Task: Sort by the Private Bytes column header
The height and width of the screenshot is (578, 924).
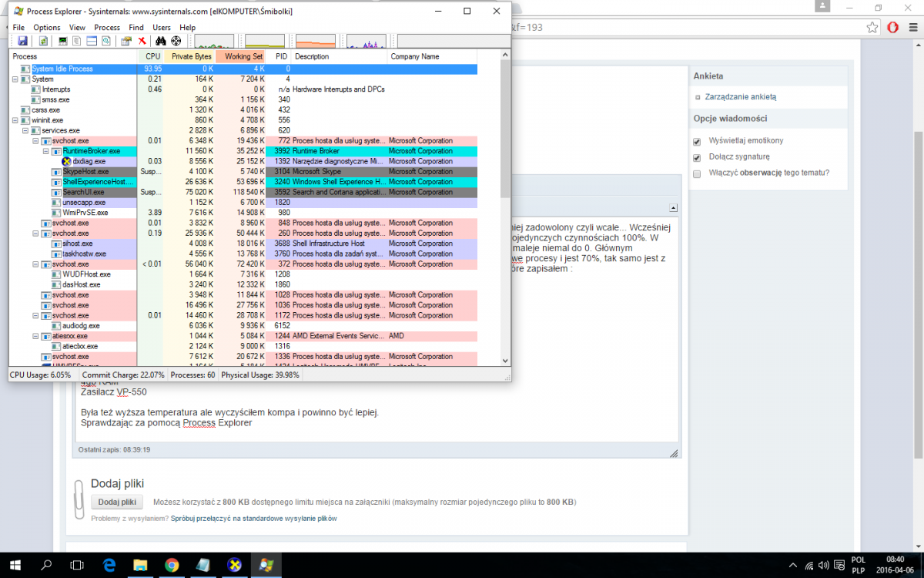Action: pyautogui.click(x=190, y=56)
